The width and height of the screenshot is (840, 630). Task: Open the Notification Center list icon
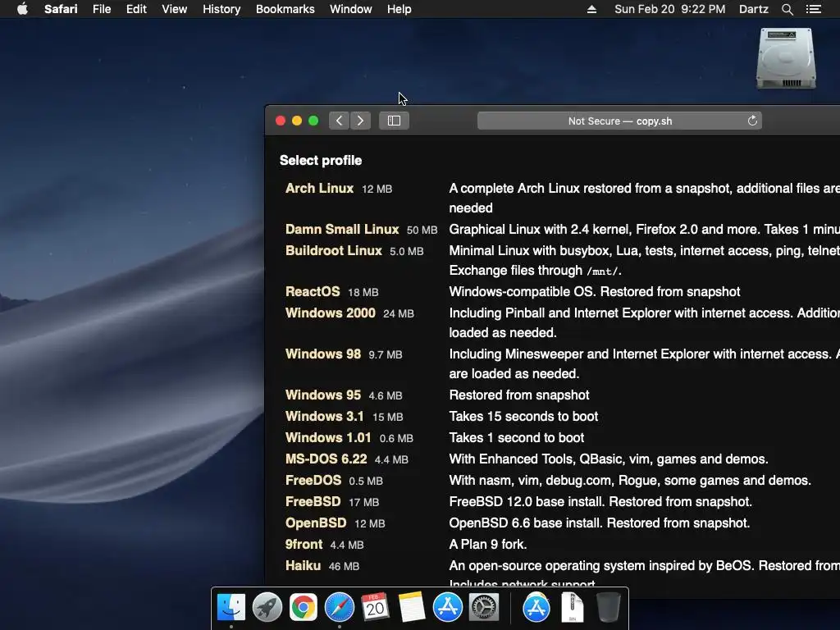coord(813,9)
